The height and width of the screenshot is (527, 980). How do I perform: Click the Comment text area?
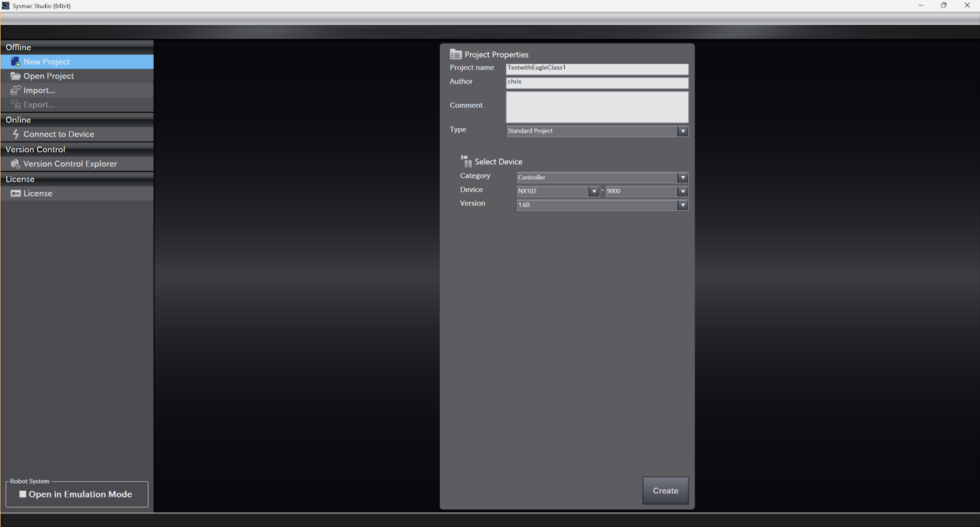(597, 107)
